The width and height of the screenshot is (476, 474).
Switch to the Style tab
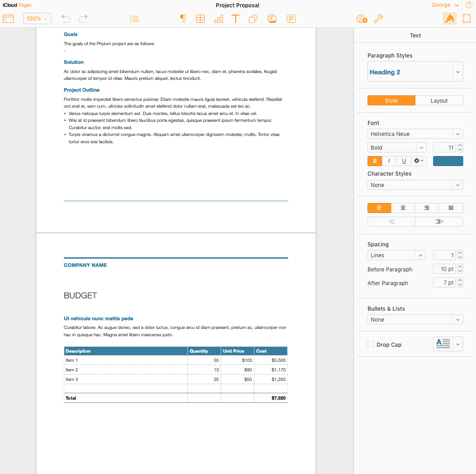click(391, 100)
